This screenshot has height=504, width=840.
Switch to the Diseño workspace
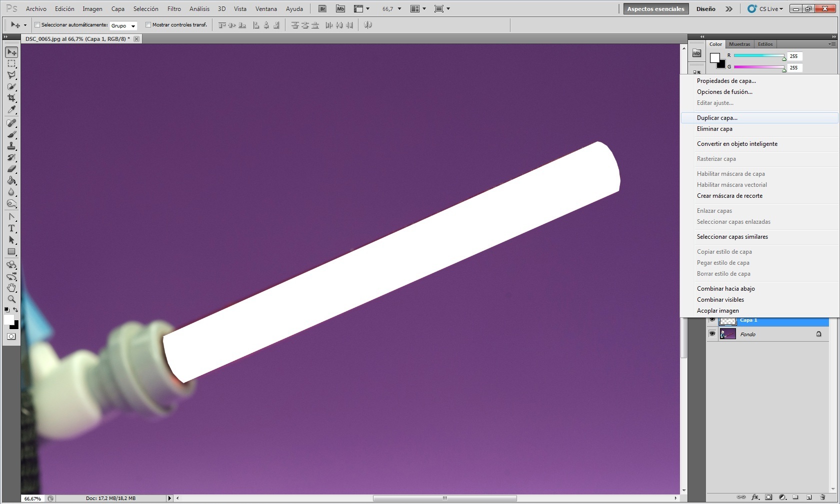705,9
